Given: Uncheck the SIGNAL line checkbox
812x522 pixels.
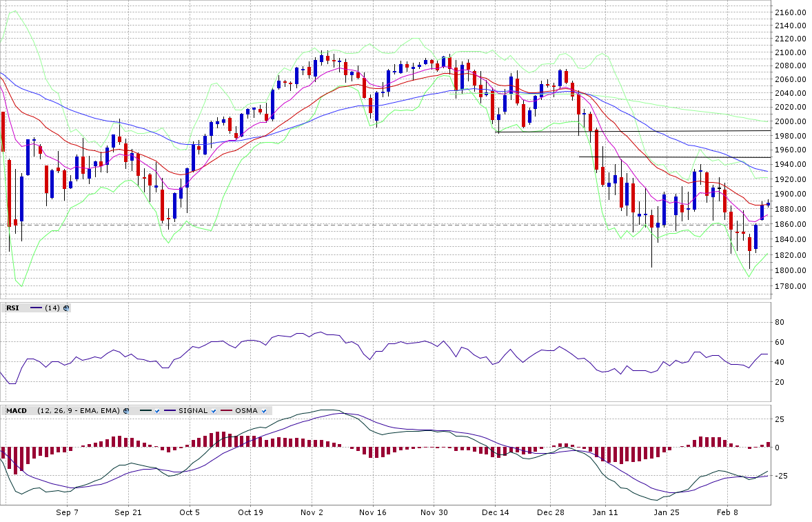Looking at the screenshot, I should pyautogui.click(x=213, y=411).
